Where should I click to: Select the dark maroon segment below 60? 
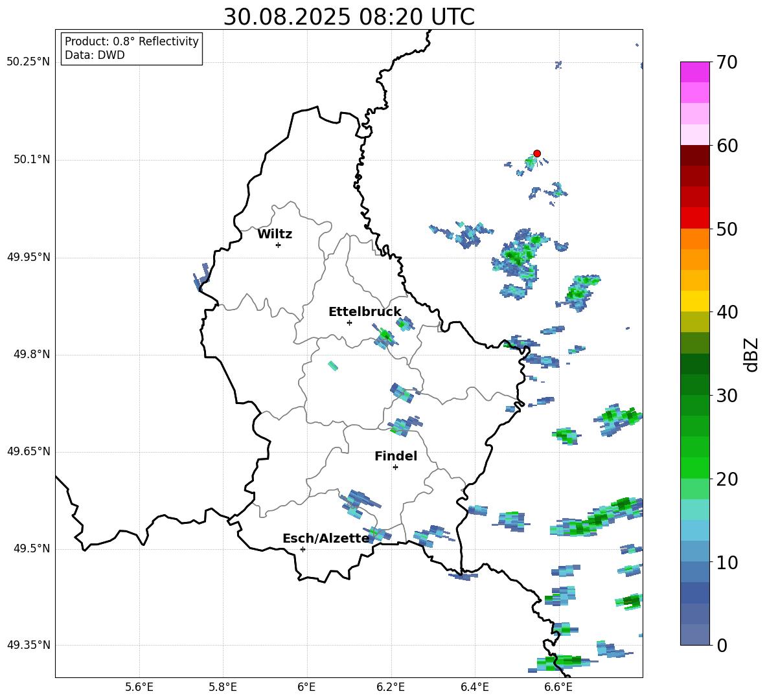695,155
